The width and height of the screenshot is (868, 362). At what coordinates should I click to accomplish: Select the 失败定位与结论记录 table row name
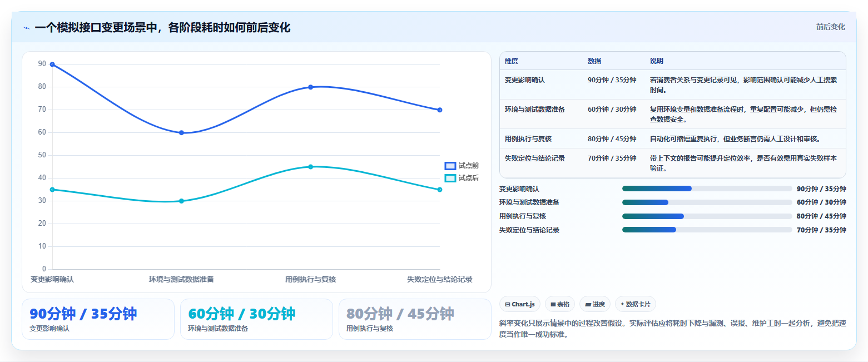(x=535, y=158)
